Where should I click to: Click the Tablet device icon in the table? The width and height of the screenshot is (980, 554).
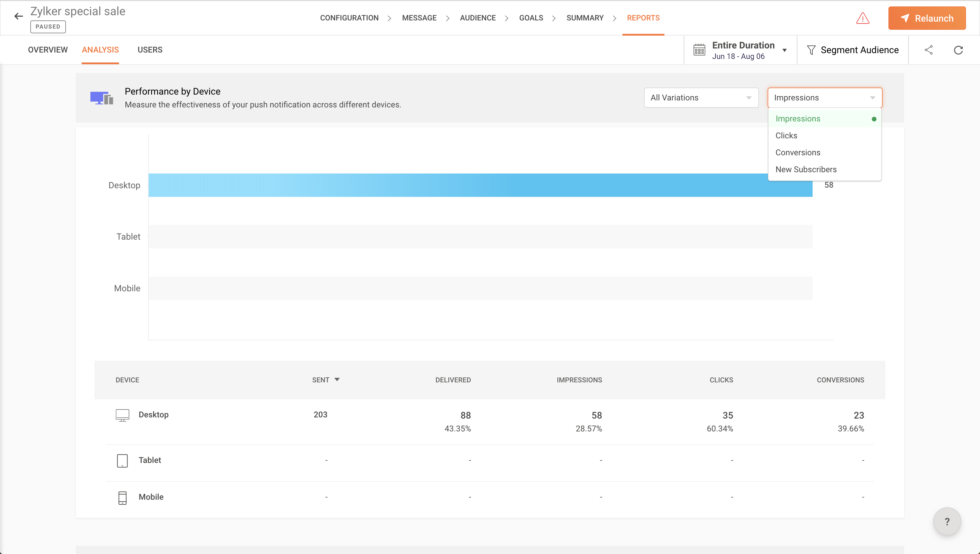click(x=122, y=460)
